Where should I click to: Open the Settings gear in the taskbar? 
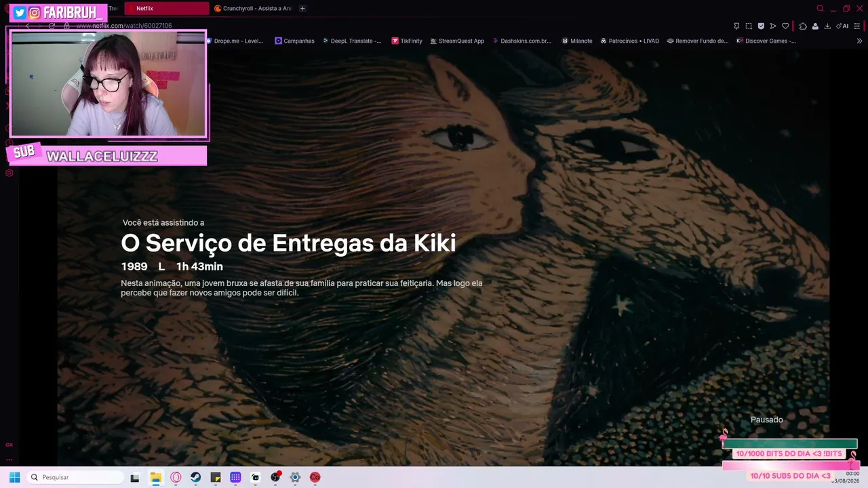(295, 478)
